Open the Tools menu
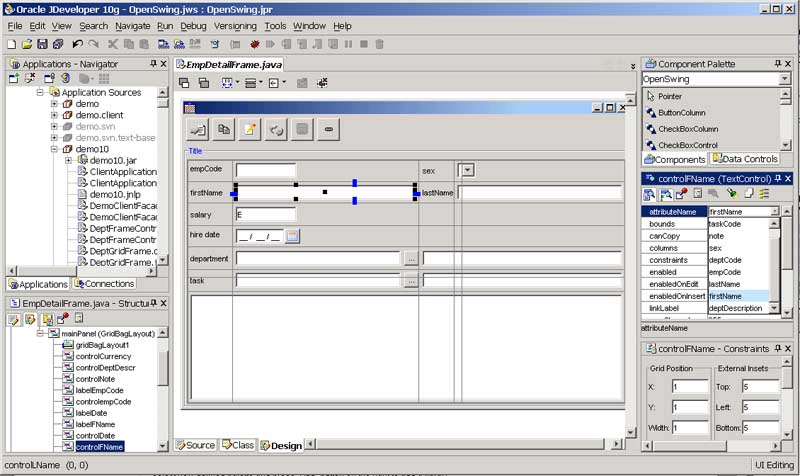The width and height of the screenshot is (800, 476). (x=275, y=26)
